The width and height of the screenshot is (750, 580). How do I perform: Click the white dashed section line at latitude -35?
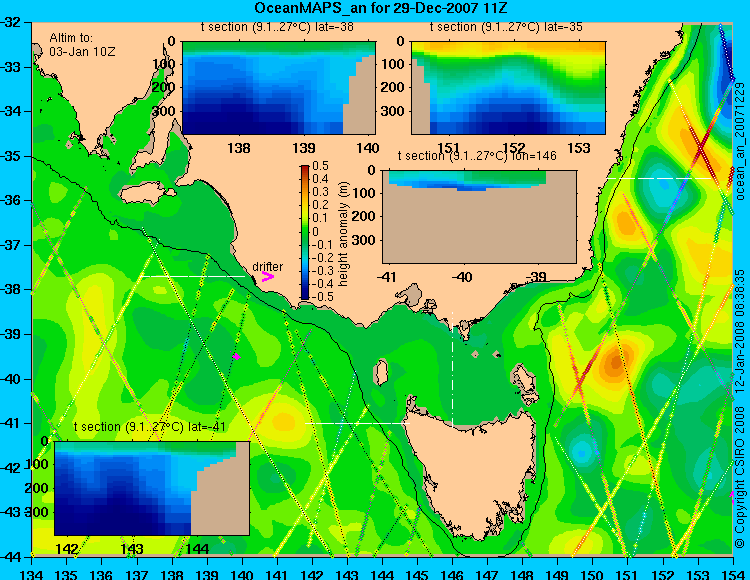pyautogui.click(x=660, y=178)
